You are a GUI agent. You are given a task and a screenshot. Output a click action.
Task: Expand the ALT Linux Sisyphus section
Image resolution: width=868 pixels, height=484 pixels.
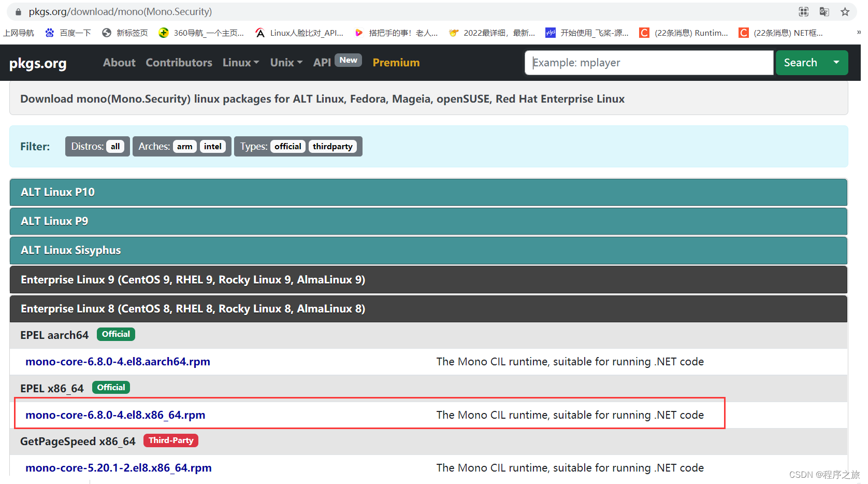[x=428, y=250]
